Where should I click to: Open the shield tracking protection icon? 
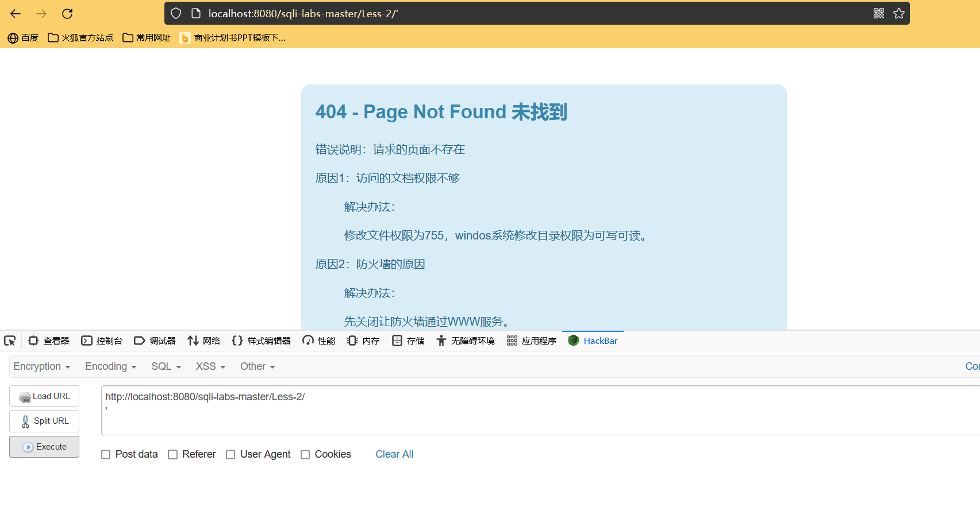click(176, 13)
